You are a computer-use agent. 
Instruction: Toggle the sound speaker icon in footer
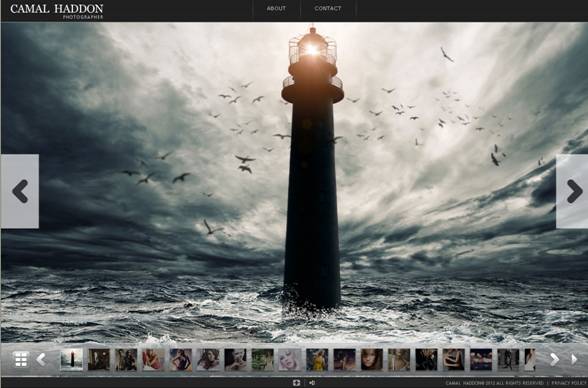312,382
